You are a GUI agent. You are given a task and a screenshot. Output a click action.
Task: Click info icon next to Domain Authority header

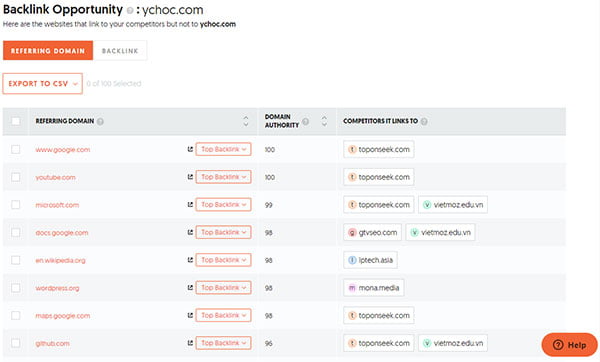point(305,121)
